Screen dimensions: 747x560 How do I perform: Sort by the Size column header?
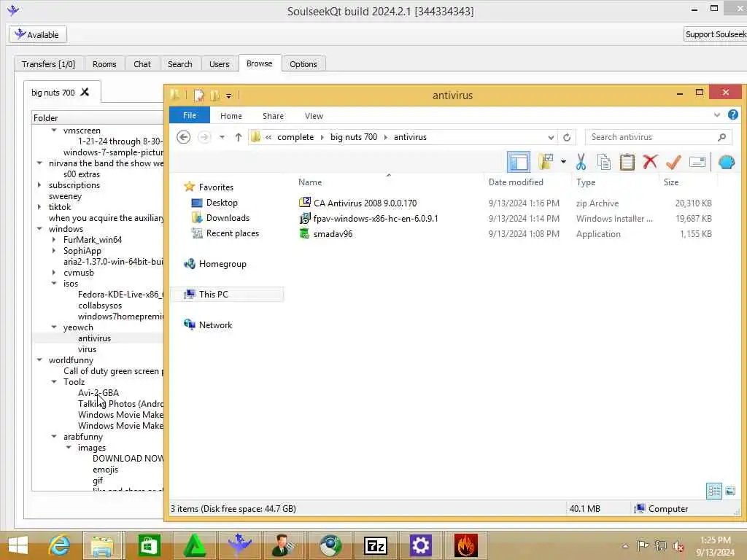tap(671, 182)
